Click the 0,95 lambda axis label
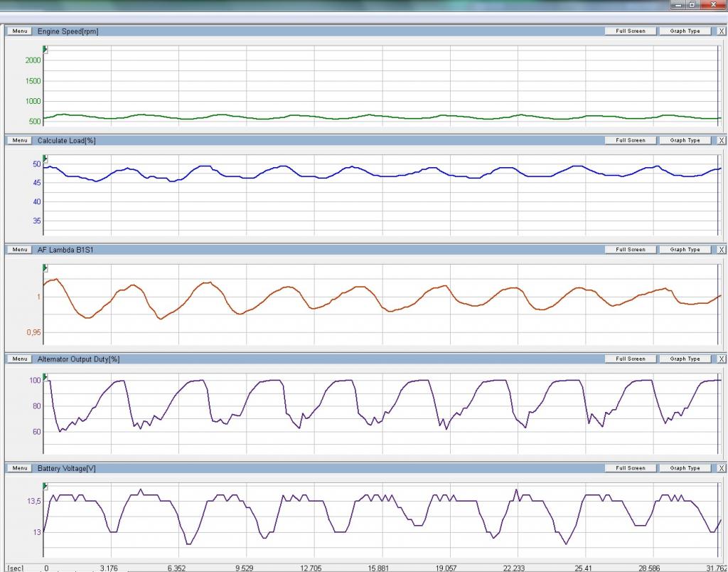Screen dimensions: 728x572 point(33,333)
